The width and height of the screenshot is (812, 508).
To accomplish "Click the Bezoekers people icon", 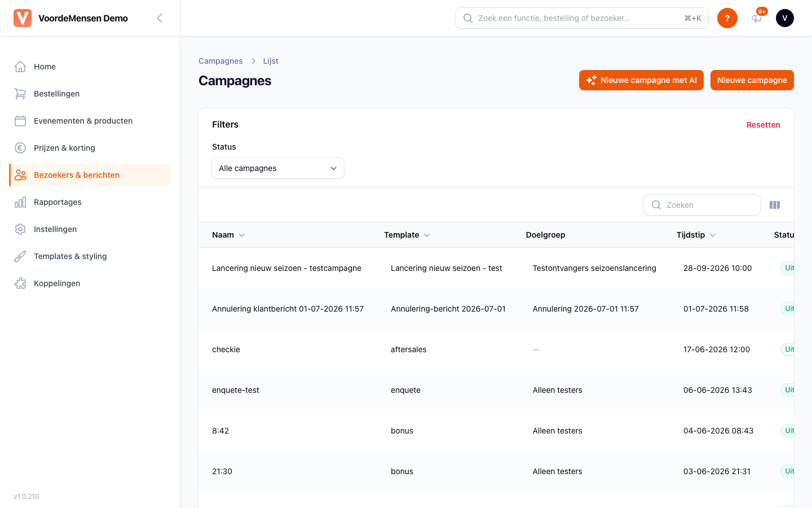I will click(20, 175).
